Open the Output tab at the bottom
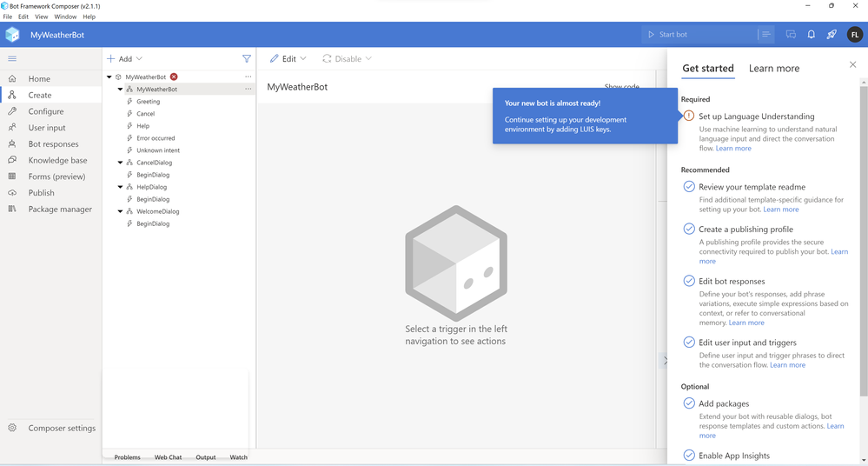This screenshot has width=868, height=466. point(205,457)
